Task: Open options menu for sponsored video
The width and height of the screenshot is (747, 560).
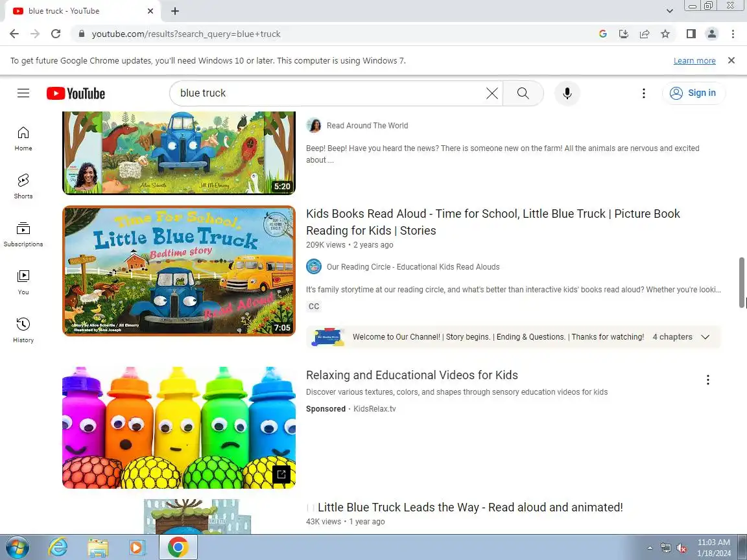Action: pos(708,380)
